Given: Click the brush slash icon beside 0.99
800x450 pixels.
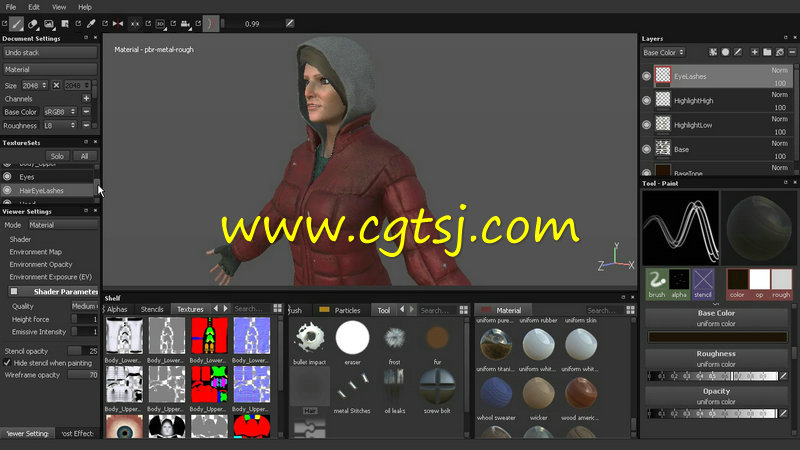Looking at the screenshot, I should pos(290,23).
